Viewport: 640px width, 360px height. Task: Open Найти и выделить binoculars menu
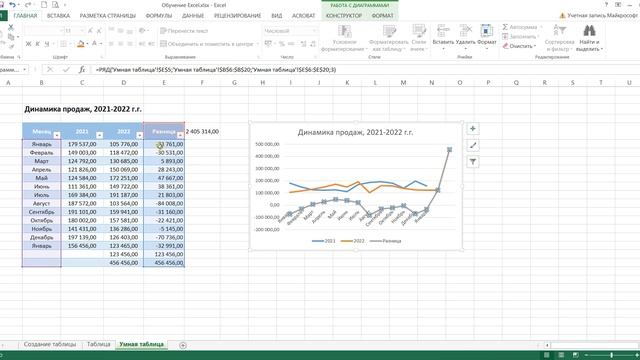(589, 38)
